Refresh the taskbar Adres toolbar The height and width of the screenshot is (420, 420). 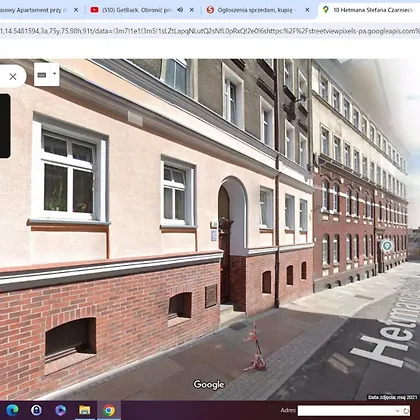(406, 411)
